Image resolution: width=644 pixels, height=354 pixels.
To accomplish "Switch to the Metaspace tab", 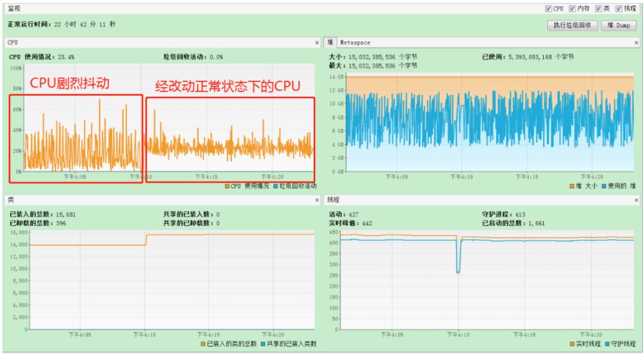I will point(355,43).
